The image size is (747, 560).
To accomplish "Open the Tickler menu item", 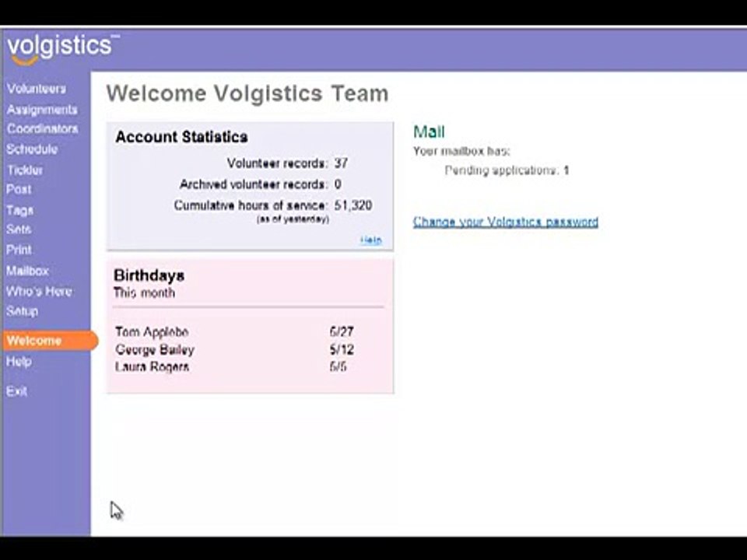I will coord(25,170).
